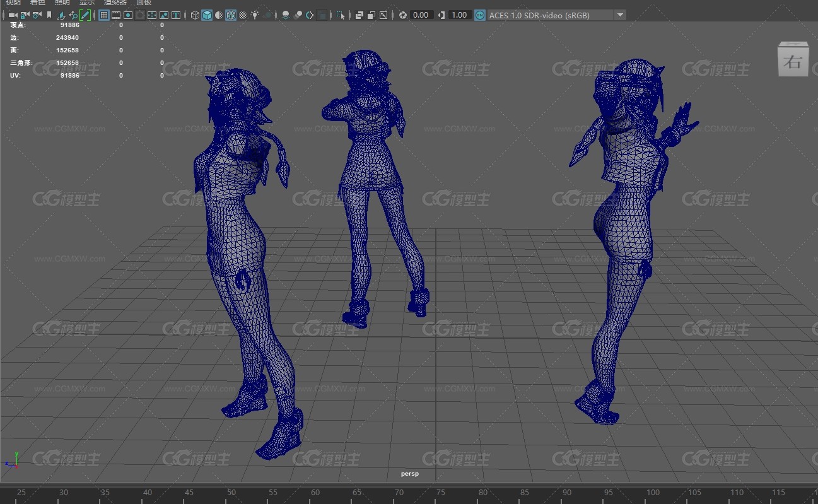Enable Smooth Shade All cube icon
Image resolution: width=818 pixels, height=504 pixels.
click(207, 15)
